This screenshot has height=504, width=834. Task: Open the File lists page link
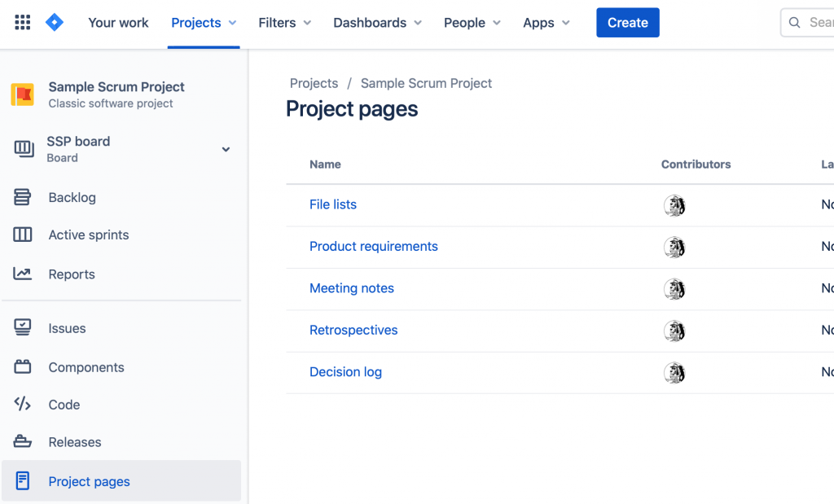(x=333, y=204)
